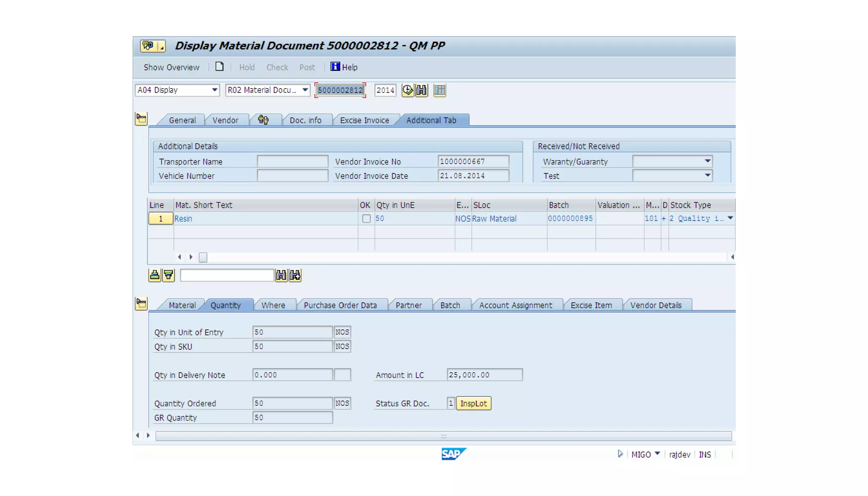Expand the Test dropdown
The width and height of the screenshot is (868, 496).
click(707, 176)
